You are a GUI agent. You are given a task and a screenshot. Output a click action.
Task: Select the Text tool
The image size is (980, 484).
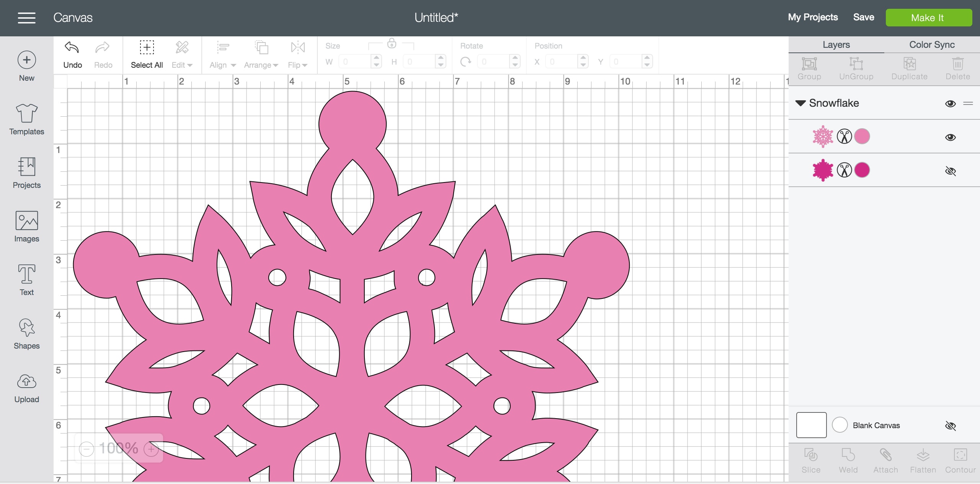coord(26,280)
